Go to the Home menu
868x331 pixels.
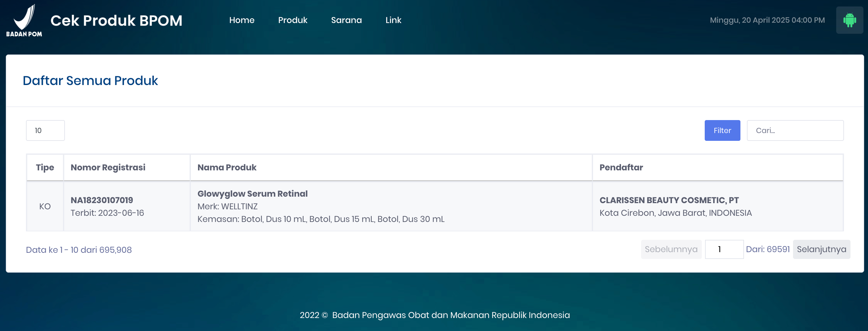click(242, 20)
